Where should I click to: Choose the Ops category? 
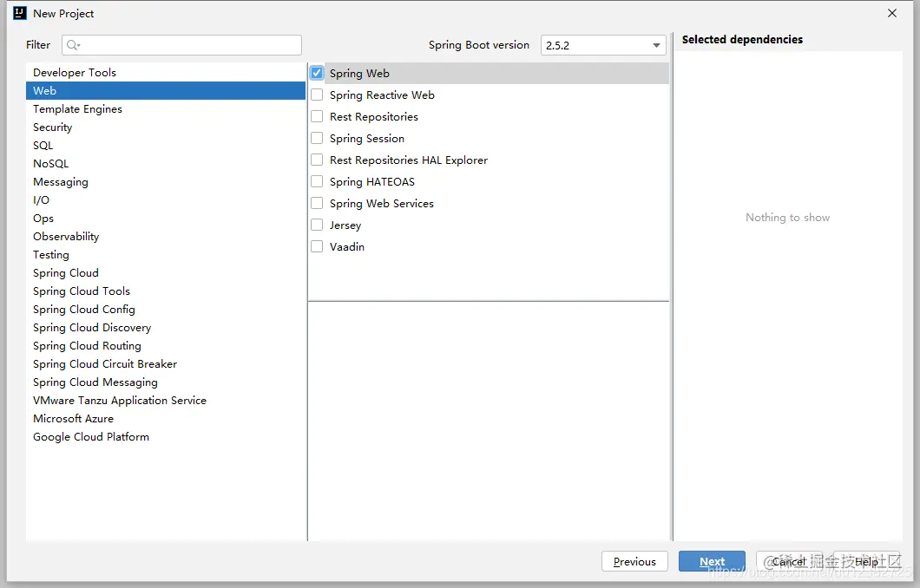[166, 218]
